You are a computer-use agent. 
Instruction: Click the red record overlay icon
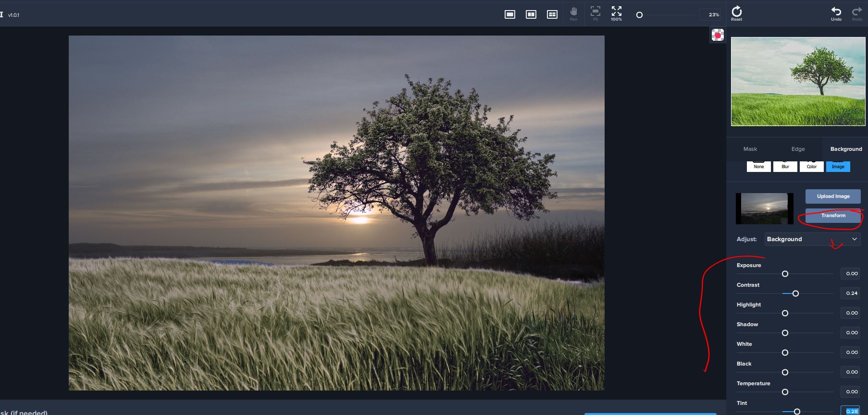718,35
